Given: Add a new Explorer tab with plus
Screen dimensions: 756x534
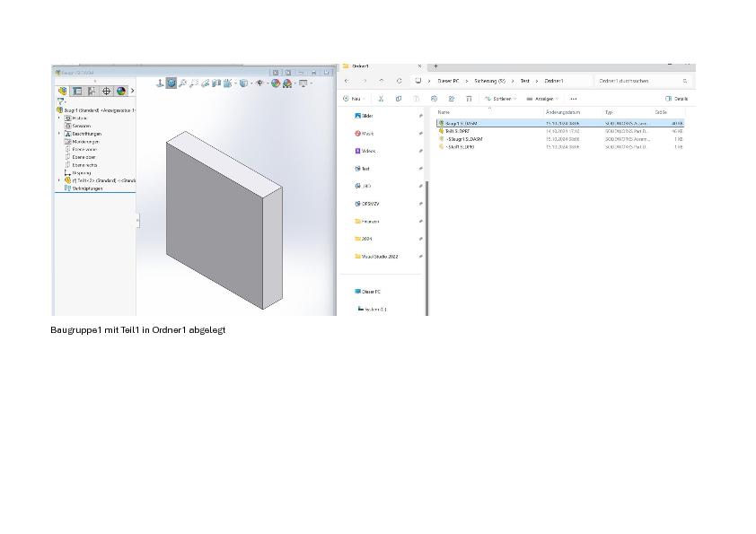Looking at the screenshot, I should point(435,66).
